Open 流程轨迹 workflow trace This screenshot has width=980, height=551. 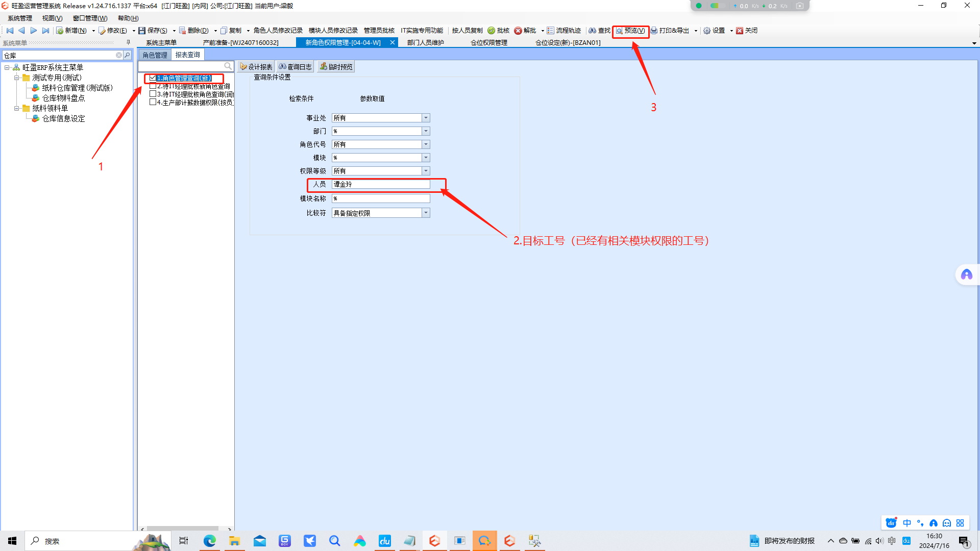click(563, 31)
